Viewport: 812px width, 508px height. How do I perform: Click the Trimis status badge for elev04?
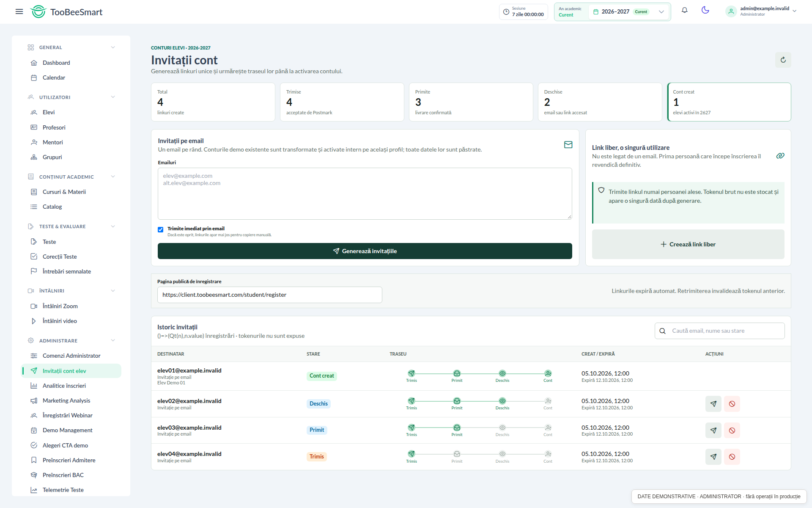[x=316, y=457]
